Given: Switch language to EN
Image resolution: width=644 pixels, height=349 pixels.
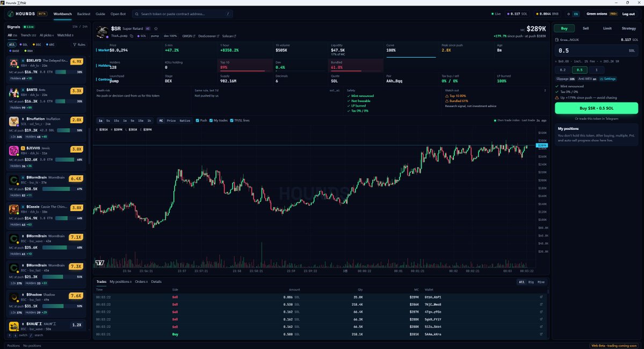Looking at the screenshot, I should (576, 14).
